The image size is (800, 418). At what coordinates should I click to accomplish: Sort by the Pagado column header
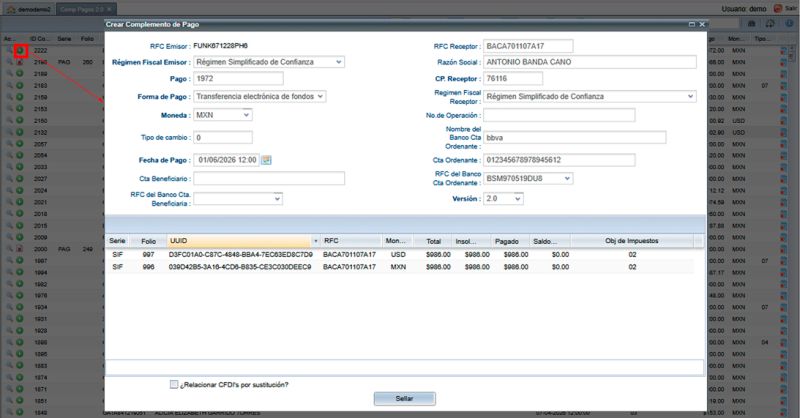tap(507, 241)
